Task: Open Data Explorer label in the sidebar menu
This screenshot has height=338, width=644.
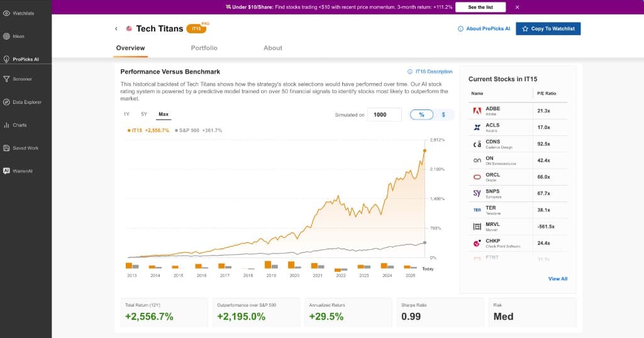Action: pos(27,102)
